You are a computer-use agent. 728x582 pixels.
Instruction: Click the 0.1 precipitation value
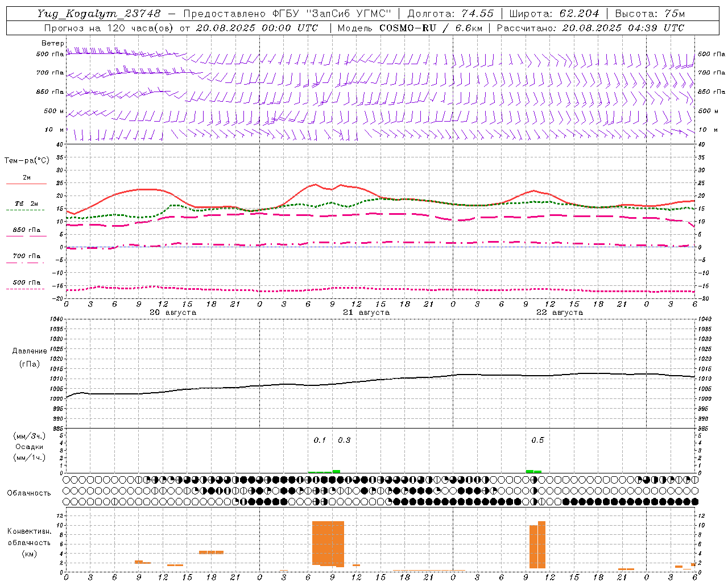tap(320, 440)
